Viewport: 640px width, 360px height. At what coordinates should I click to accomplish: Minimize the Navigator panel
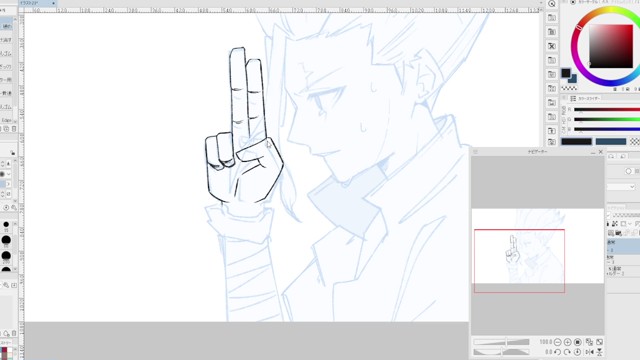pos(593,152)
